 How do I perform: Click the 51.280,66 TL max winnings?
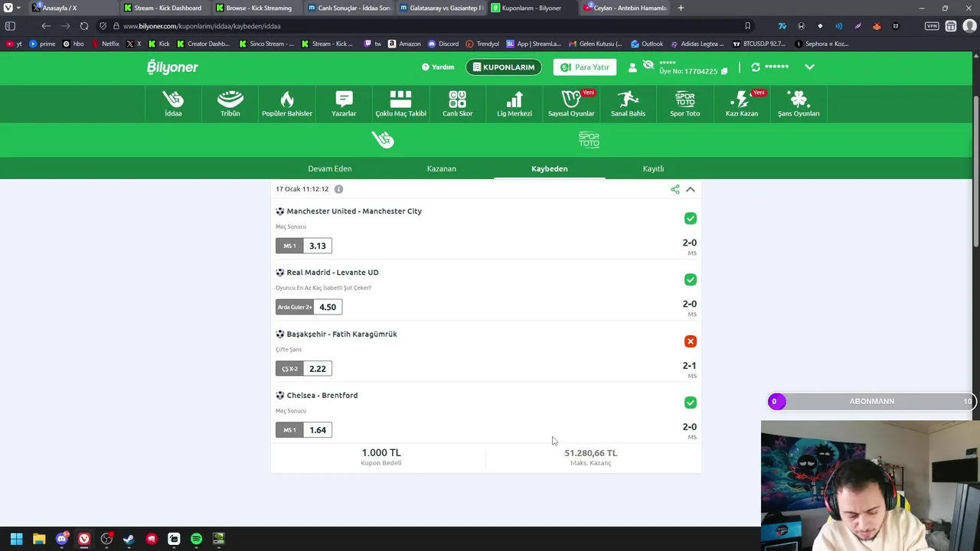(590, 453)
